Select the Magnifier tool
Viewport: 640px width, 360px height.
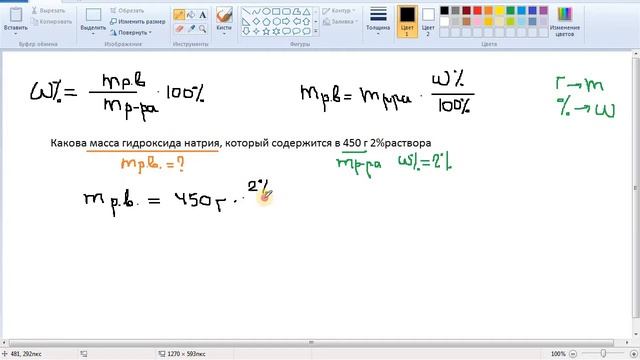click(x=202, y=29)
